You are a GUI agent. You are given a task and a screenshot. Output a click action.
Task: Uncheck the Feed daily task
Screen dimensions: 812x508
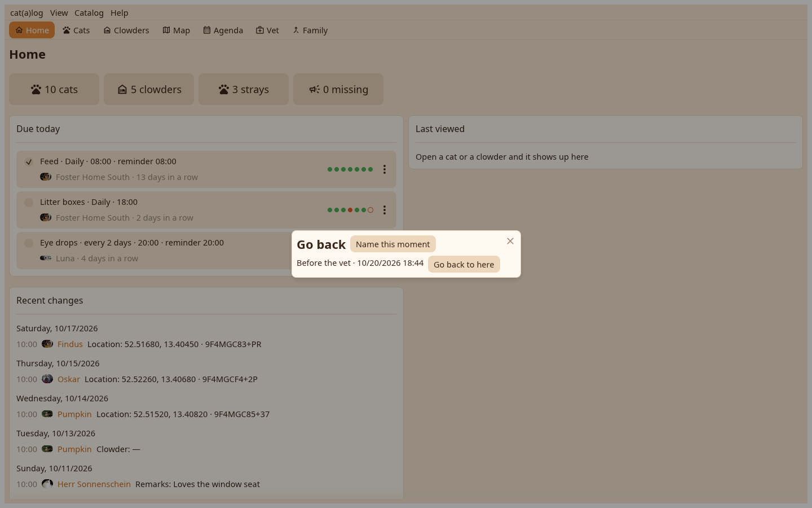click(29, 161)
